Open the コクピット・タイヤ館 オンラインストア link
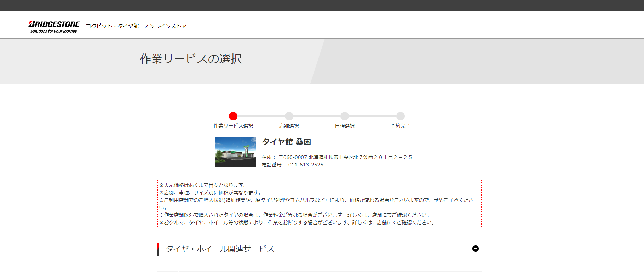The height and width of the screenshot is (272, 644). 136,26
